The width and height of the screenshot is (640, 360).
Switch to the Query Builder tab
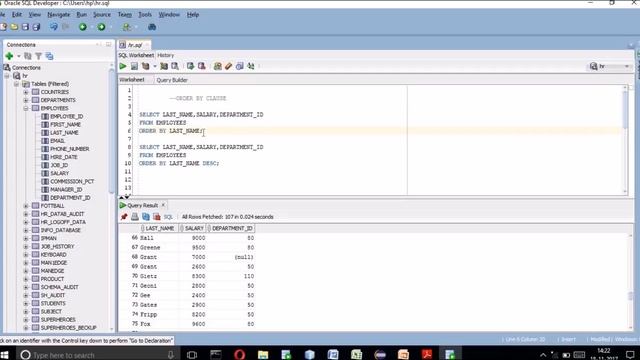point(172,80)
